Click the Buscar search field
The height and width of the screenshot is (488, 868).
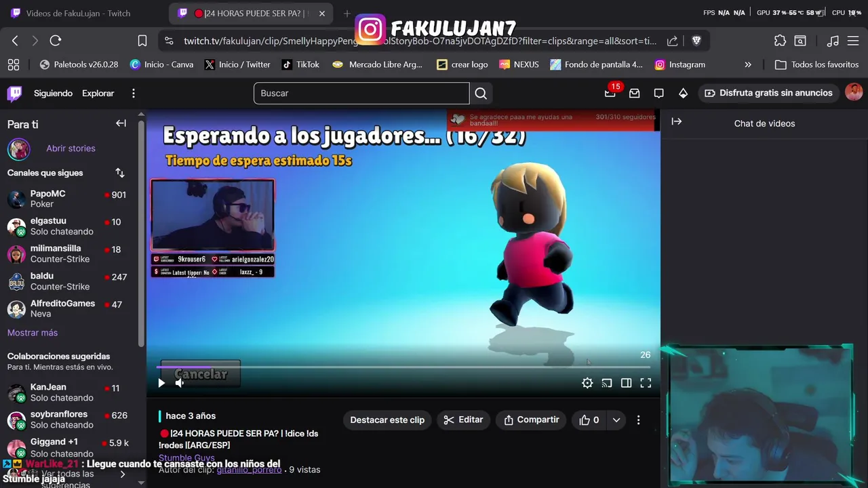click(x=361, y=94)
